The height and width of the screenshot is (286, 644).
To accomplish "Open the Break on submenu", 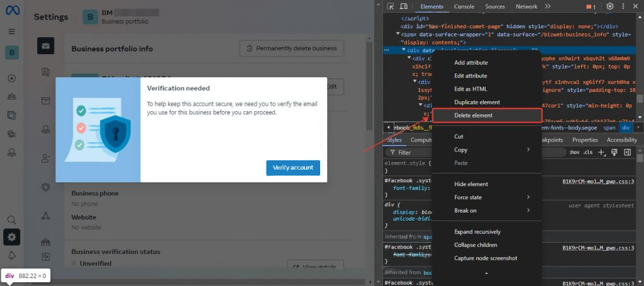I will (487, 211).
